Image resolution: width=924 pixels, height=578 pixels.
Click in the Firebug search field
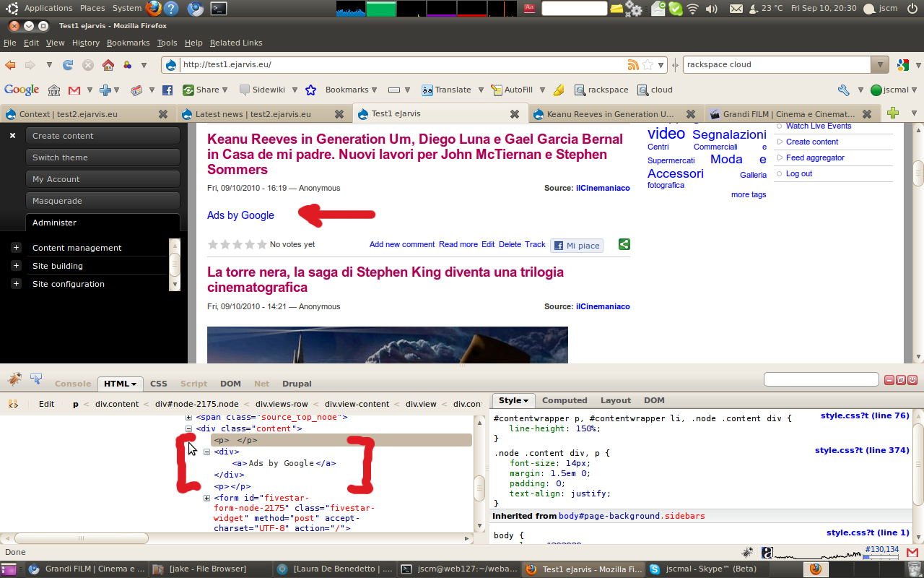(x=821, y=380)
